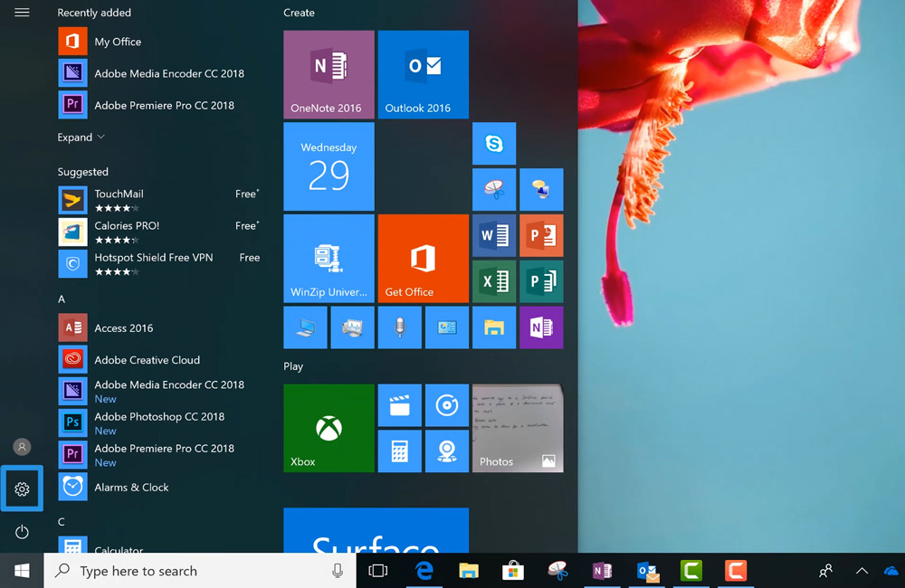
Task: Click the Get Office tile
Action: [x=423, y=259]
